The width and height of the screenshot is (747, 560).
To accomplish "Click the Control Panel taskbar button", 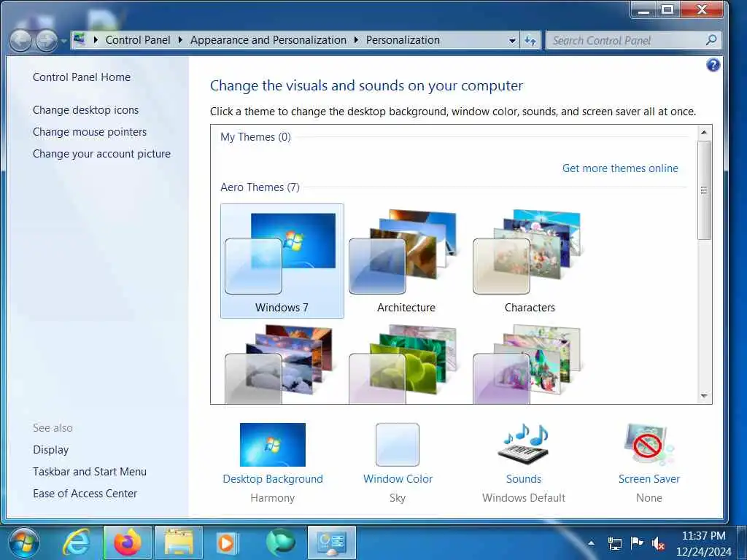I will (332, 542).
